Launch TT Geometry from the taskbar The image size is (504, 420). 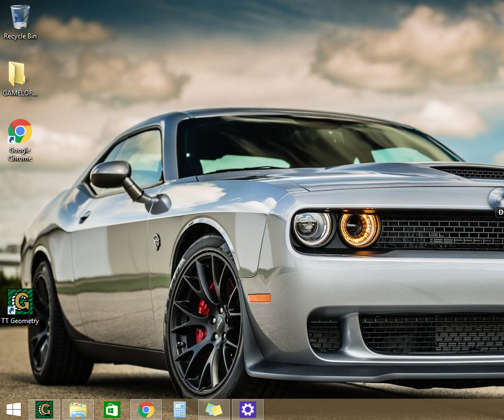pyautogui.click(x=44, y=409)
